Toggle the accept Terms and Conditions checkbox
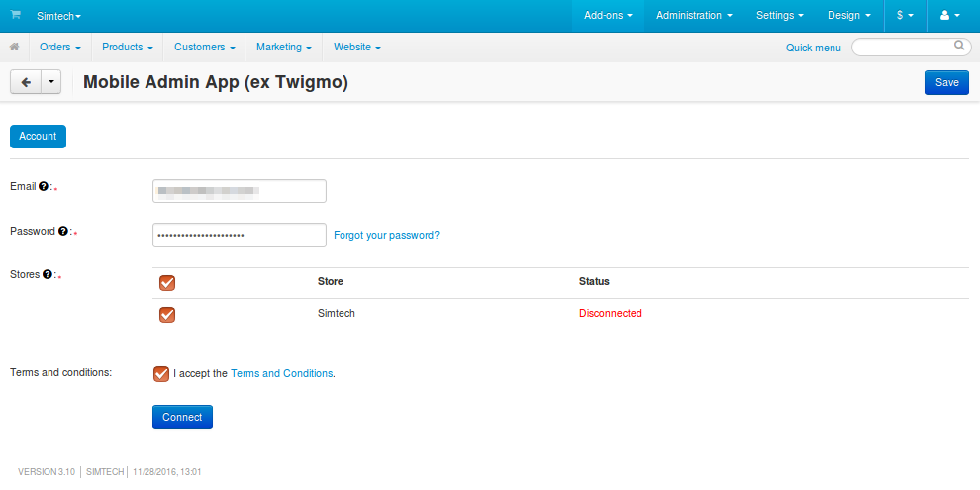This screenshot has width=980, height=490. click(x=161, y=374)
